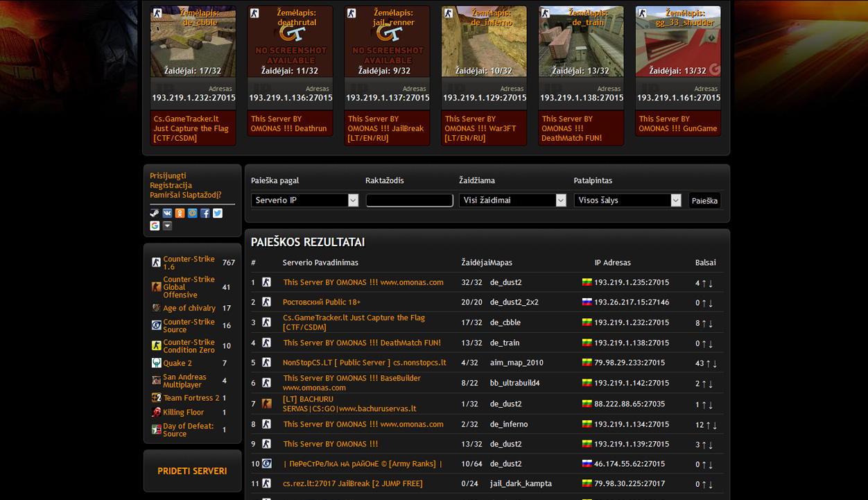The image size is (868, 500).
Task: Open Team Fortress 2 sidebar link text
Action: click(x=191, y=398)
